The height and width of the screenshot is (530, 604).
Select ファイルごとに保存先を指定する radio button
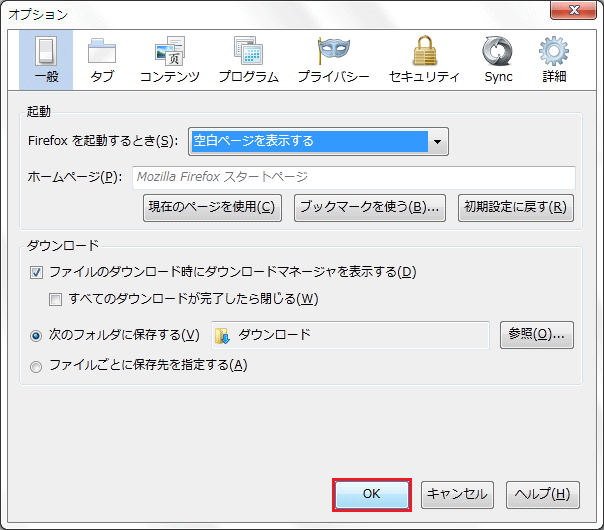point(37,366)
